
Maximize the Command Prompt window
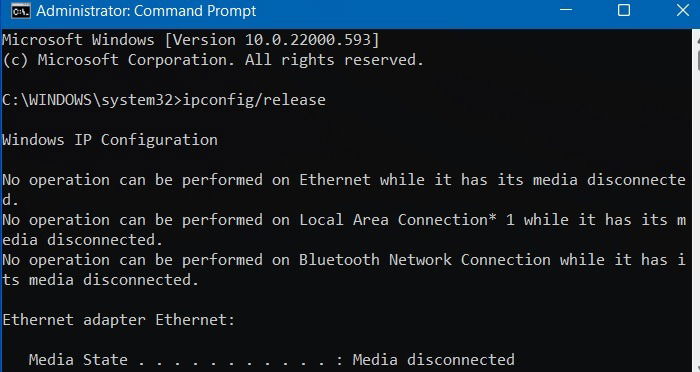click(624, 11)
